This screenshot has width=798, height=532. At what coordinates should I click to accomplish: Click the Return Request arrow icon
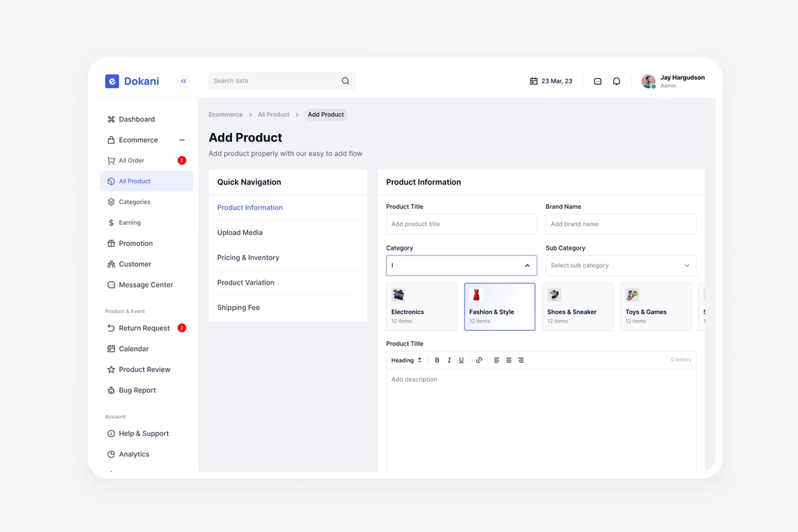[111, 328]
